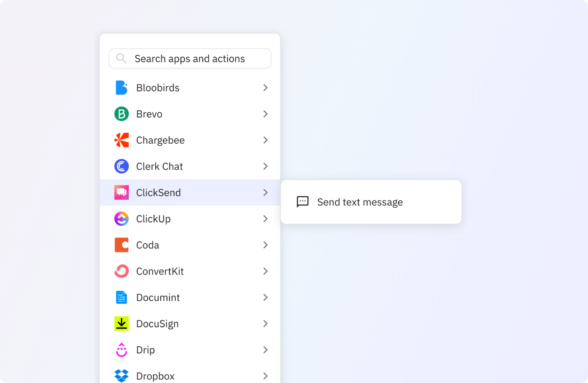Pick the DocuSign label
588x383 pixels.
[x=157, y=323]
